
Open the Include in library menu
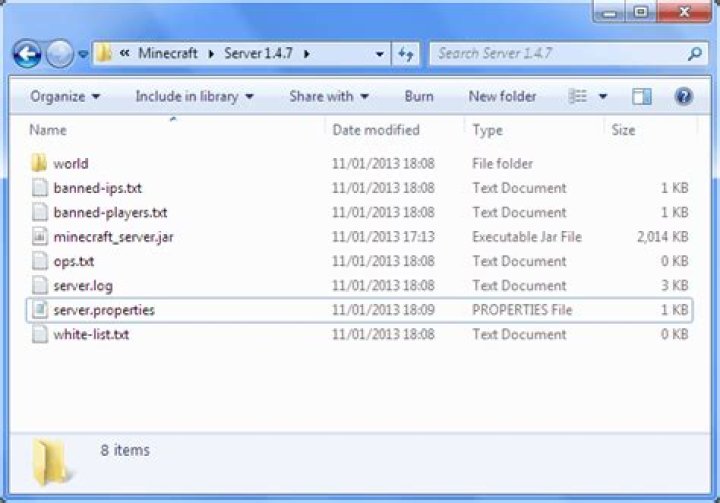(194, 96)
